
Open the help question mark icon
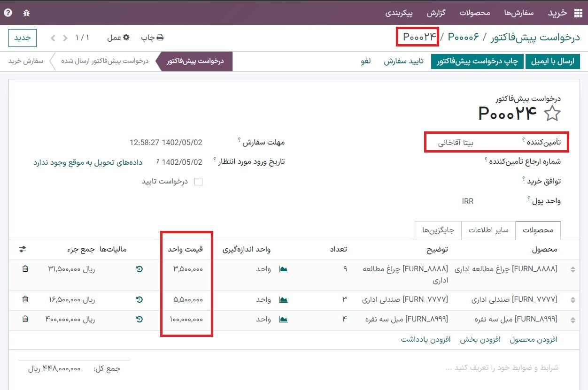tap(8, 13)
